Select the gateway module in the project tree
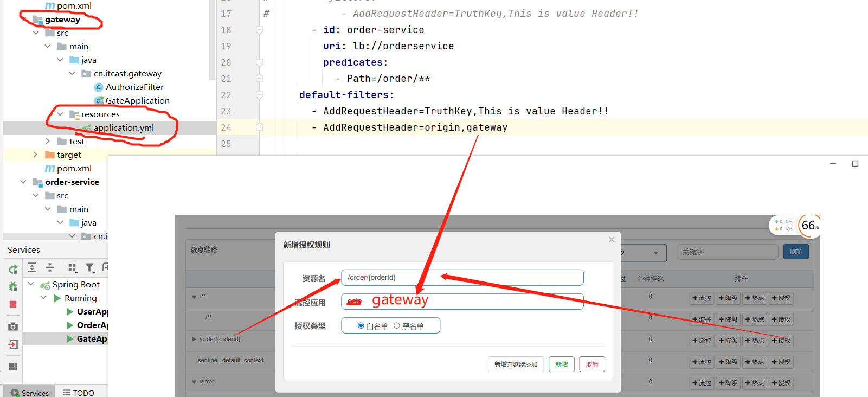The image size is (868, 397). tap(62, 20)
